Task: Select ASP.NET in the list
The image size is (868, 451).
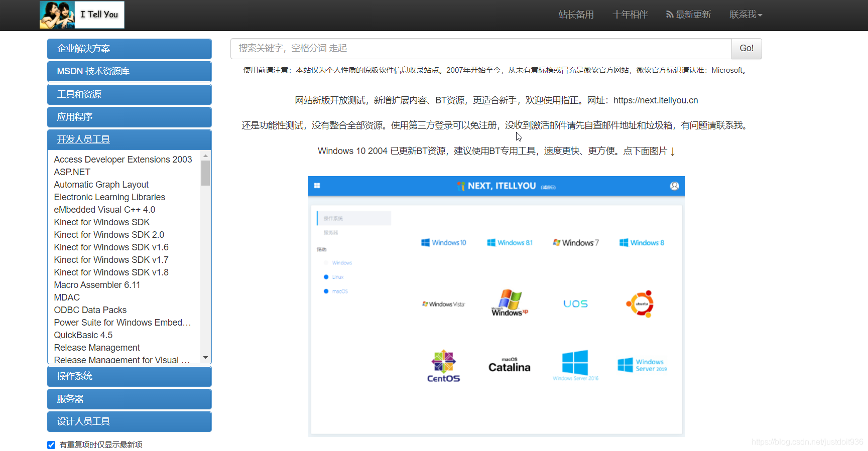Action: click(72, 172)
